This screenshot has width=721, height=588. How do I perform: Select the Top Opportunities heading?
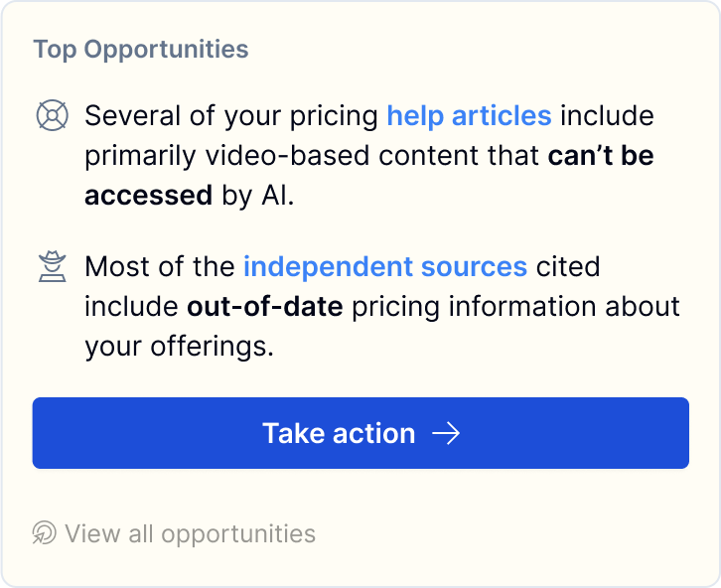pyautogui.click(x=141, y=50)
